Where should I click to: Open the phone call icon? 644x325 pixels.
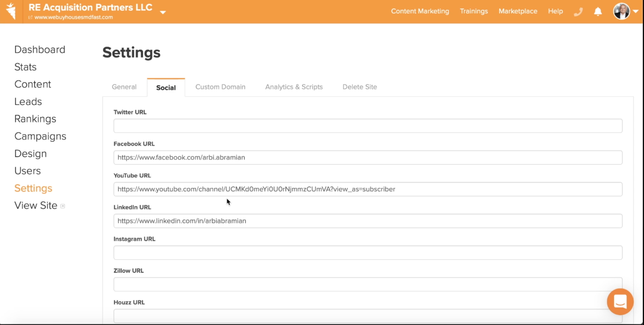tap(578, 12)
